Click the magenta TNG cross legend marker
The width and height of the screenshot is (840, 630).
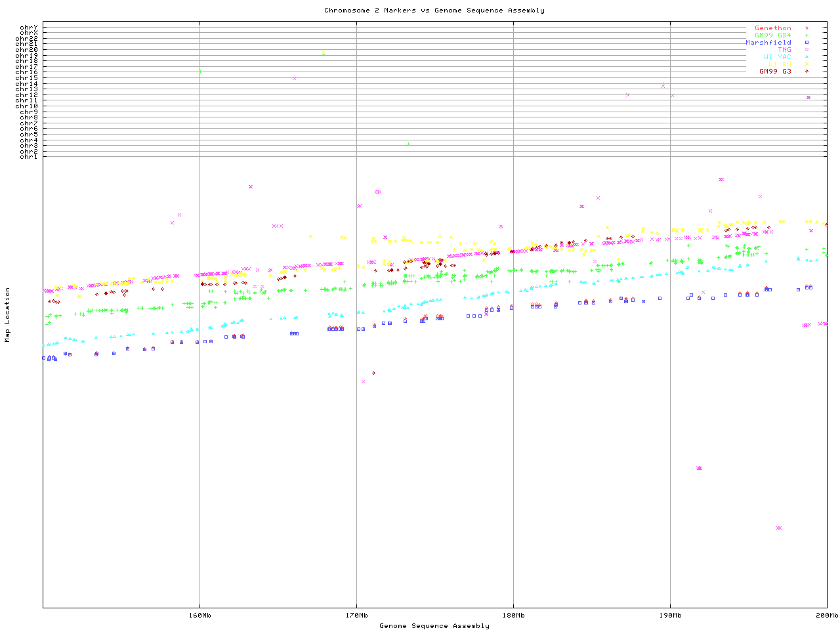[807, 50]
